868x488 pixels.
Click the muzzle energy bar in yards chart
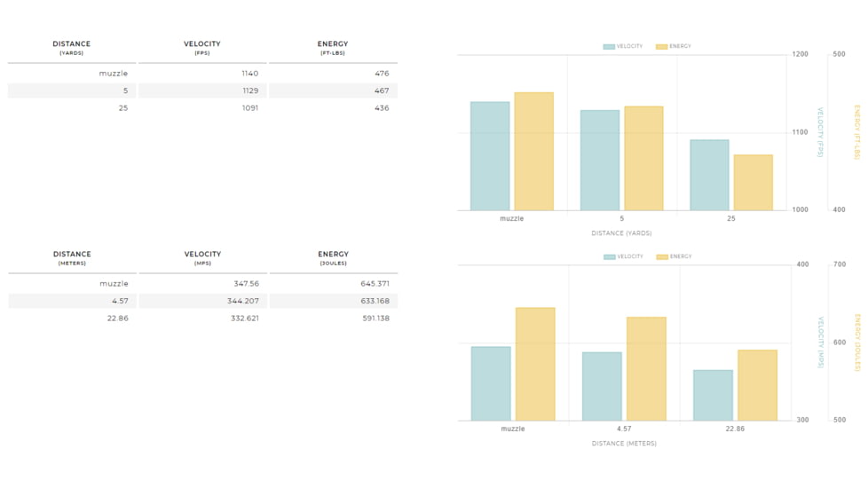[533, 152]
